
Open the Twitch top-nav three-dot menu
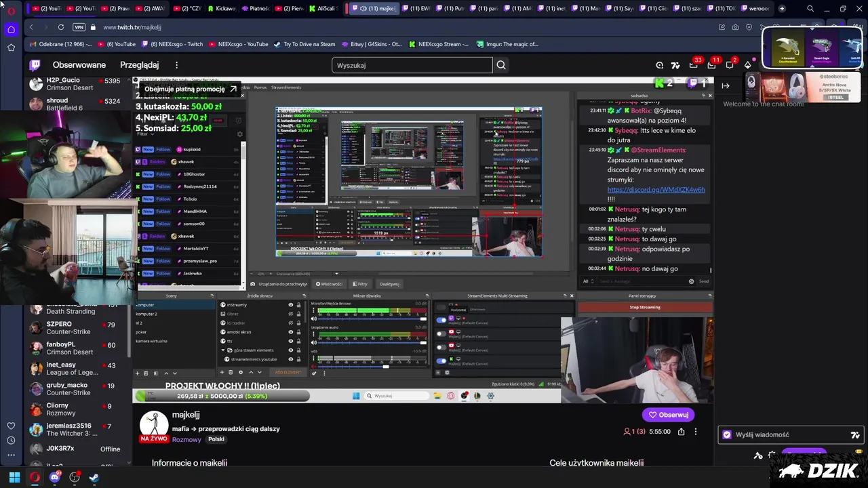pyautogui.click(x=176, y=65)
